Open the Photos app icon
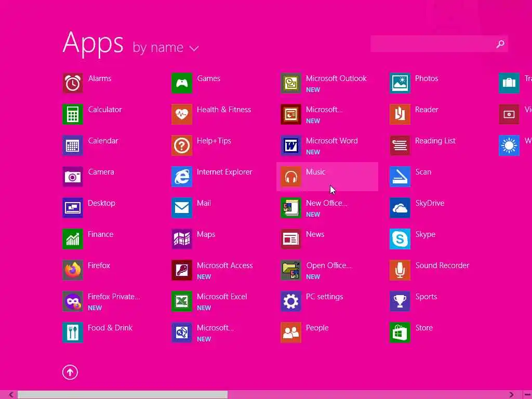Image resolution: width=532 pixels, height=399 pixels. [400, 83]
